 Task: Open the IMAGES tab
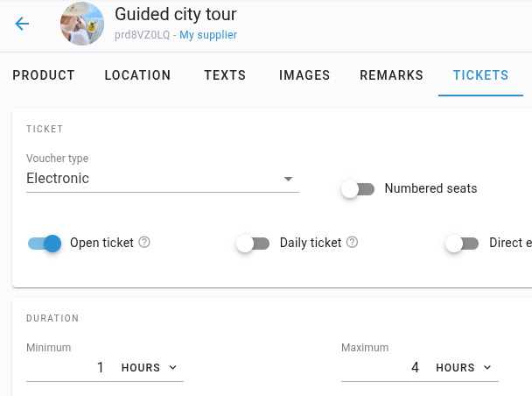coord(304,75)
